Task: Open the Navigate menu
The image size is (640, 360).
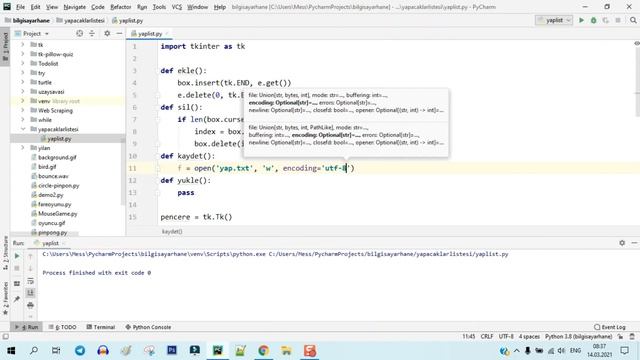Action: (75, 7)
